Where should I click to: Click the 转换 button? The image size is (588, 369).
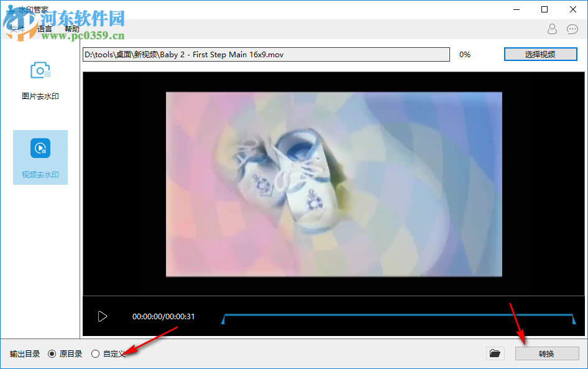coord(547,353)
